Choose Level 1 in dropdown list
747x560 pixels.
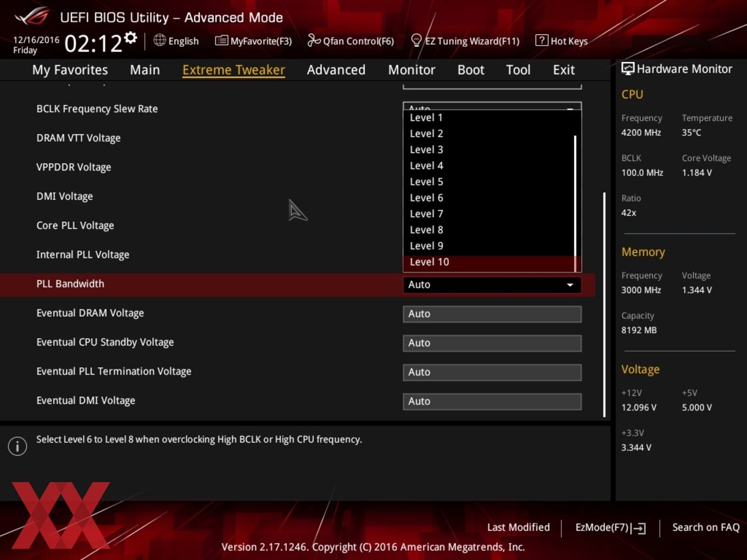pyautogui.click(x=488, y=117)
